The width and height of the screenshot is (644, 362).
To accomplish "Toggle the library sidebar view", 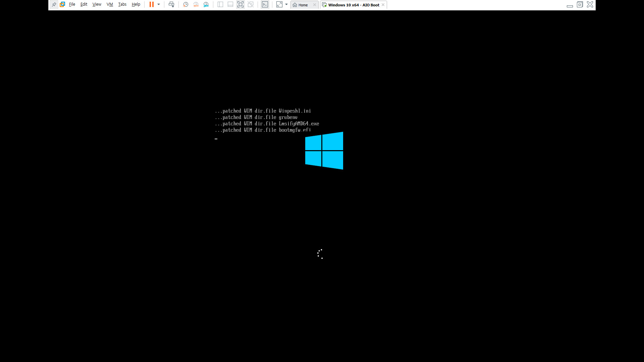I will (x=220, y=5).
